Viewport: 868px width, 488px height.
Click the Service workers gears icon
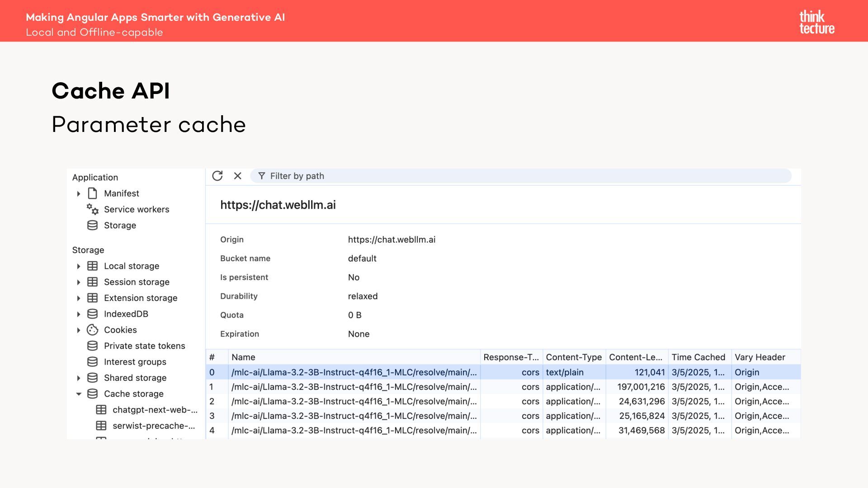(93, 209)
